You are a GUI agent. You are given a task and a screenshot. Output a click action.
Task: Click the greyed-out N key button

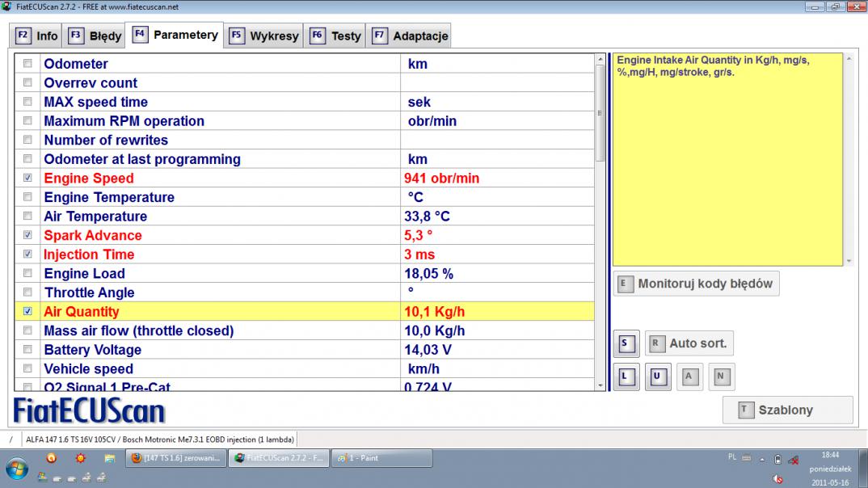click(x=721, y=377)
